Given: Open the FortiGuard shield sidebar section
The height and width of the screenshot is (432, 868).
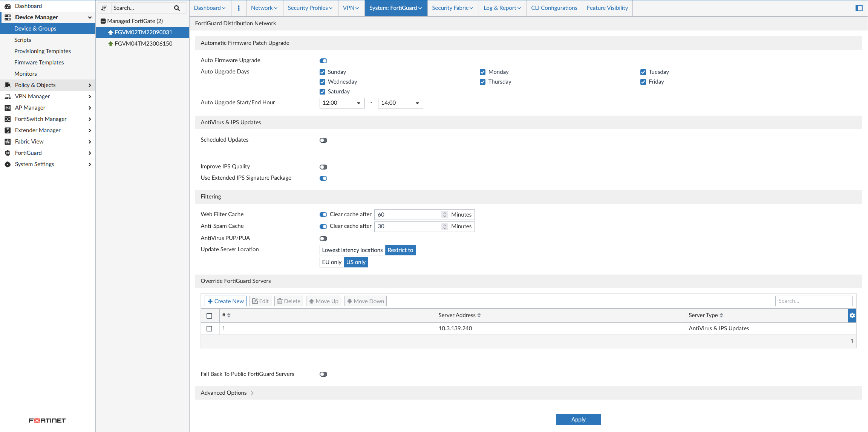Looking at the screenshot, I should click(x=8, y=153).
